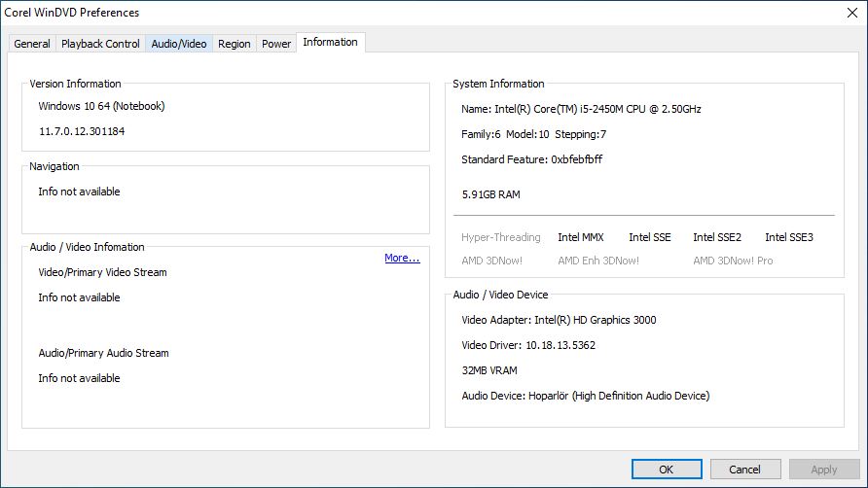The image size is (868, 488).
Task: Click the More... link
Action: [402, 258]
